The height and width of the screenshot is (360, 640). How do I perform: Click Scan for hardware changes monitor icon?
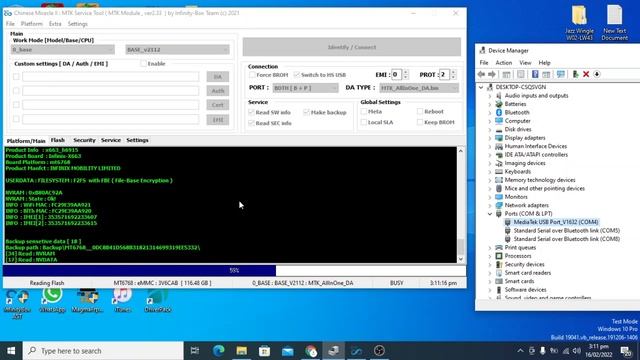[x=560, y=74]
